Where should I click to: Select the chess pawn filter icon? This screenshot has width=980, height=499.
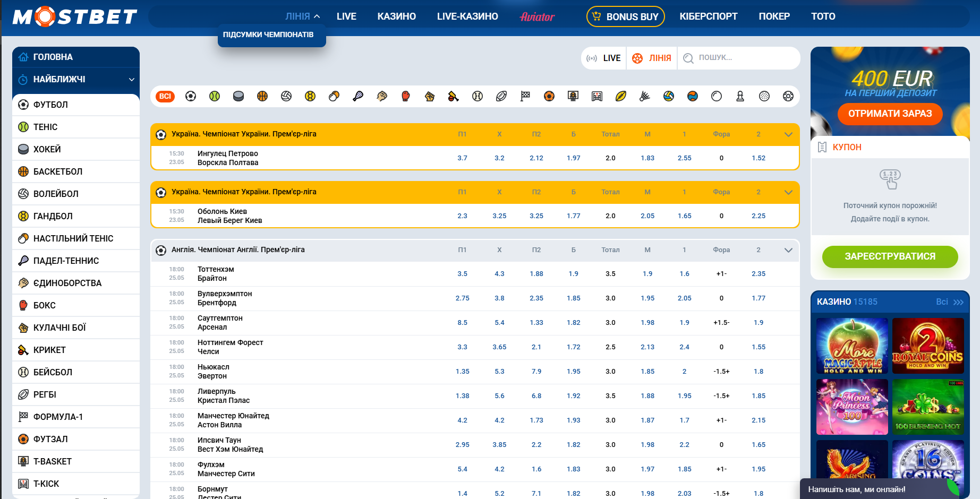point(740,96)
